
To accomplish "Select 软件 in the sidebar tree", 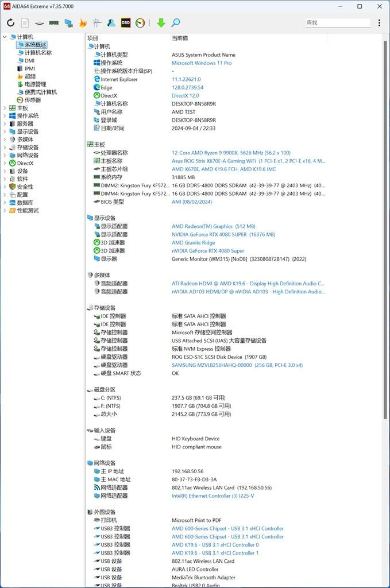I will coord(19,179).
